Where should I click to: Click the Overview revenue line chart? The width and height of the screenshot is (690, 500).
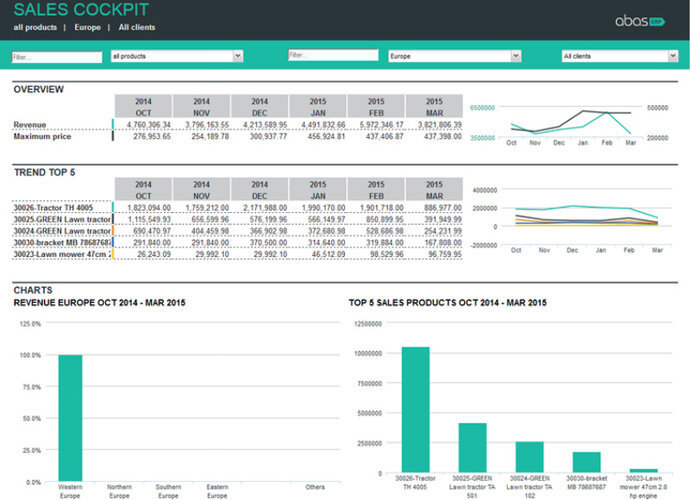pyautogui.click(x=571, y=123)
